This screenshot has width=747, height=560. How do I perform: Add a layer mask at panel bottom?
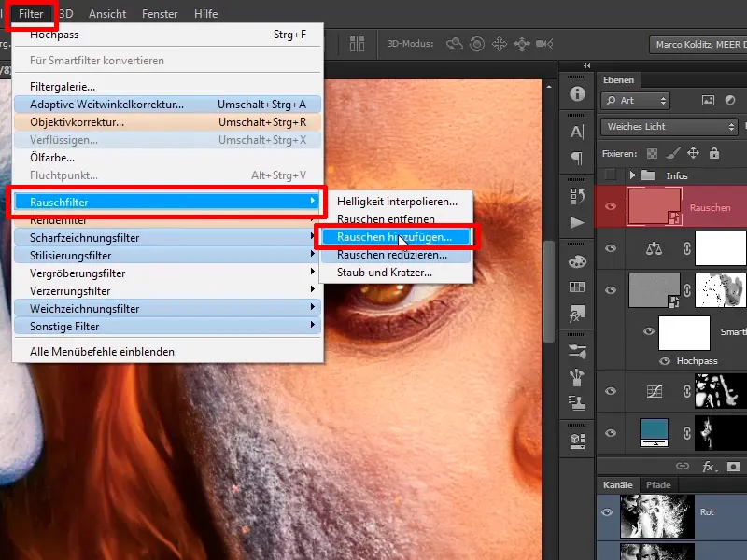[x=733, y=466]
